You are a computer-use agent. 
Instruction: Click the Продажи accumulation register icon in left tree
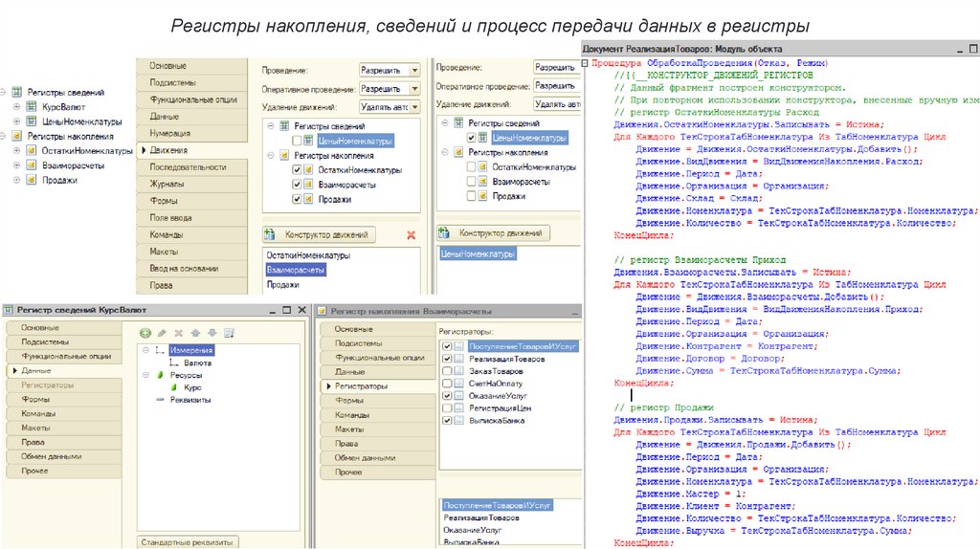point(32,179)
